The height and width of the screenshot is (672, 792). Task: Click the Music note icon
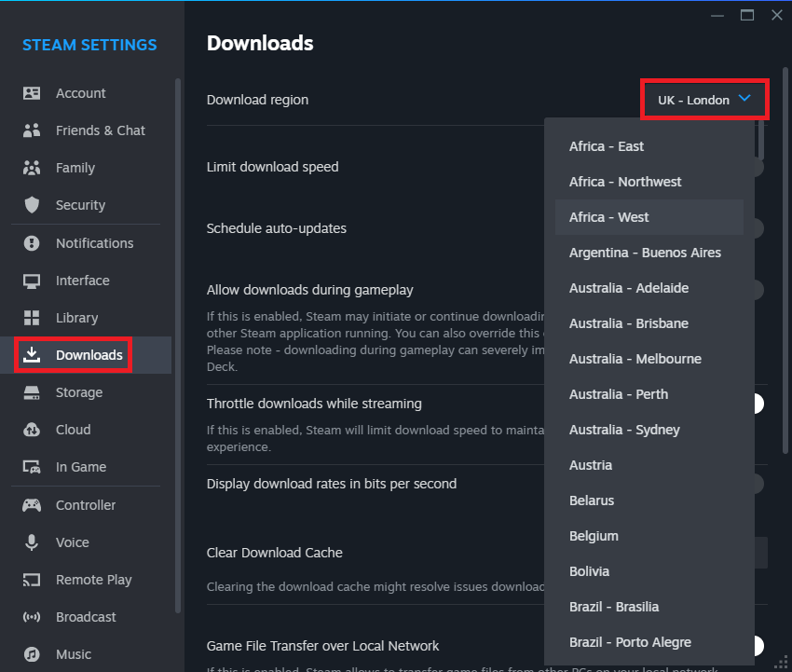point(30,653)
